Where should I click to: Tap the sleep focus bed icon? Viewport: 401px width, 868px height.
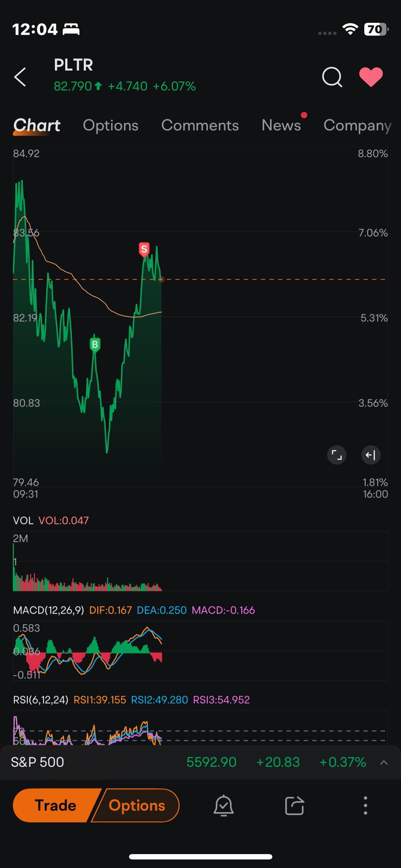71,29
